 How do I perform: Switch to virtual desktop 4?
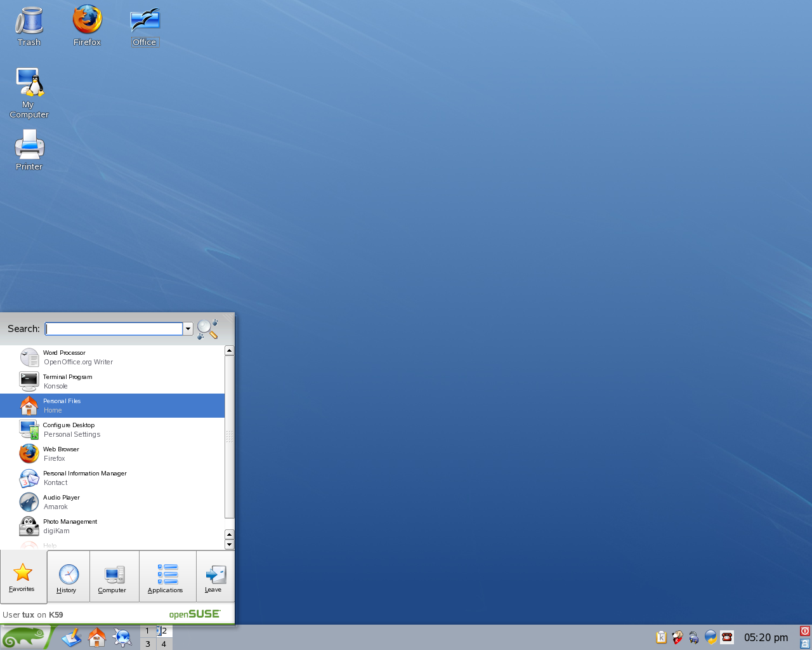[x=164, y=644]
